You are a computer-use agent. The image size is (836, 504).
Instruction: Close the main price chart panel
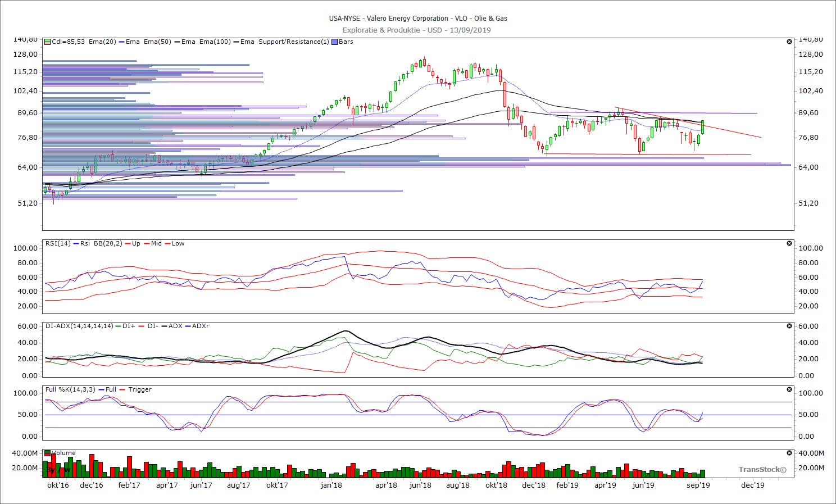789,42
